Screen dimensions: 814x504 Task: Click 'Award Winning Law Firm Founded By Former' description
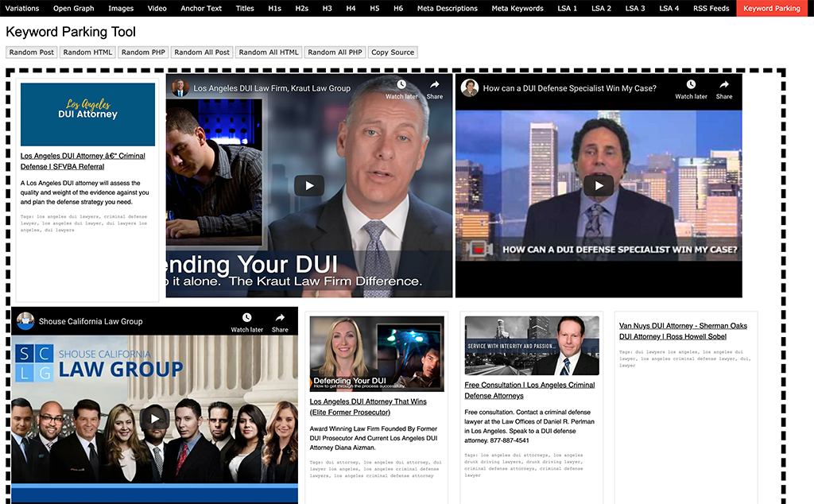click(374, 438)
